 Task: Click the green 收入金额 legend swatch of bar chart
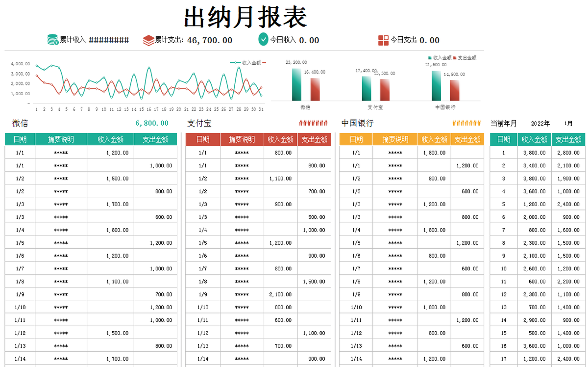(430, 58)
